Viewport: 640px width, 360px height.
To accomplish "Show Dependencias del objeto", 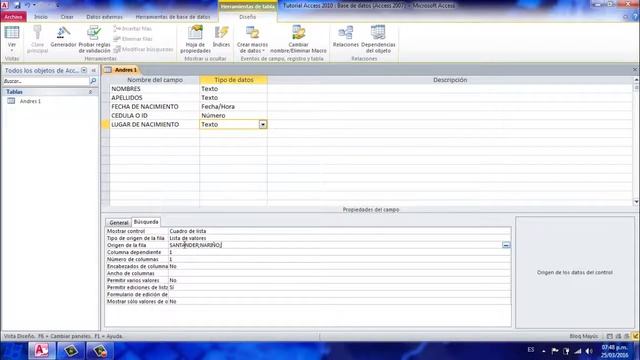I will pyautogui.click(x=378, y=39).
